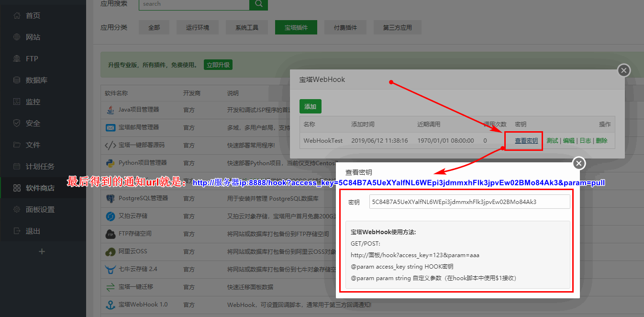Click the Java项目管理器 plugin icon
This screenshot has height=317, width=644.
click(110, 110)
